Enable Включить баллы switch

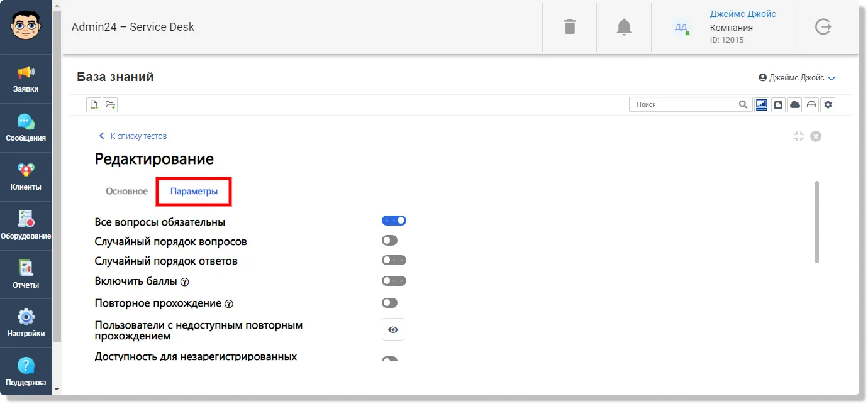[394, 281]
